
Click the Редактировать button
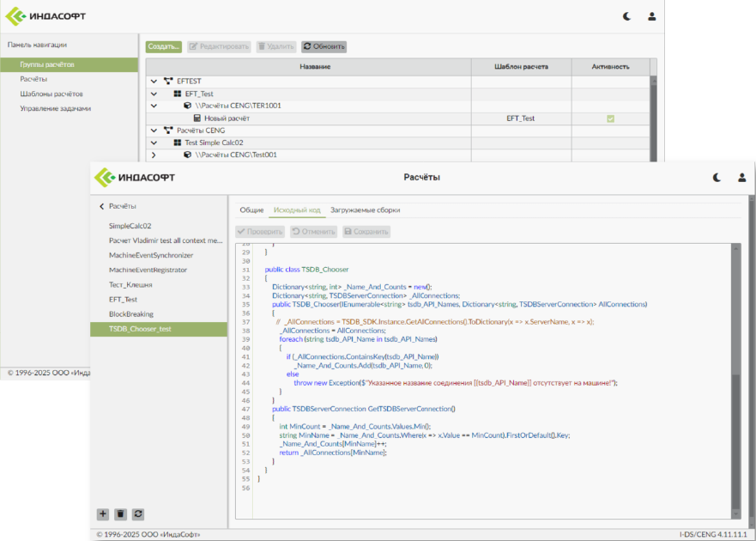pos(220,47)
